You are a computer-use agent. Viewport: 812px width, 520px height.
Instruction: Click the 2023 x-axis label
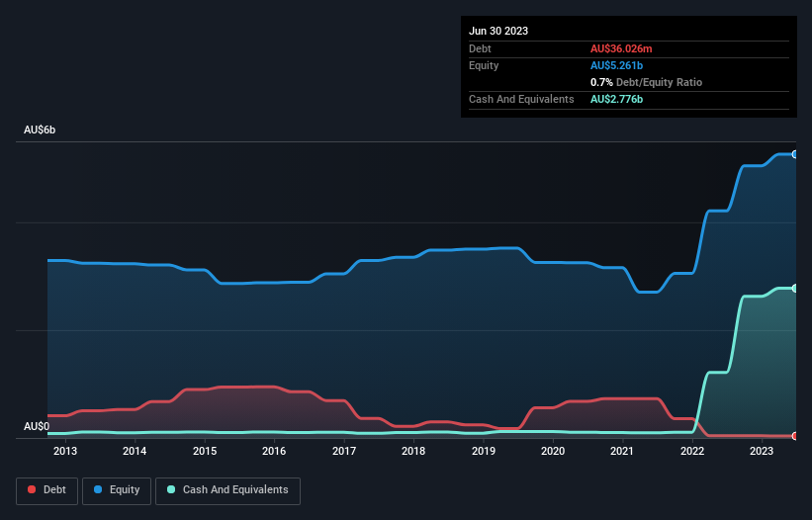click(762, 451)
